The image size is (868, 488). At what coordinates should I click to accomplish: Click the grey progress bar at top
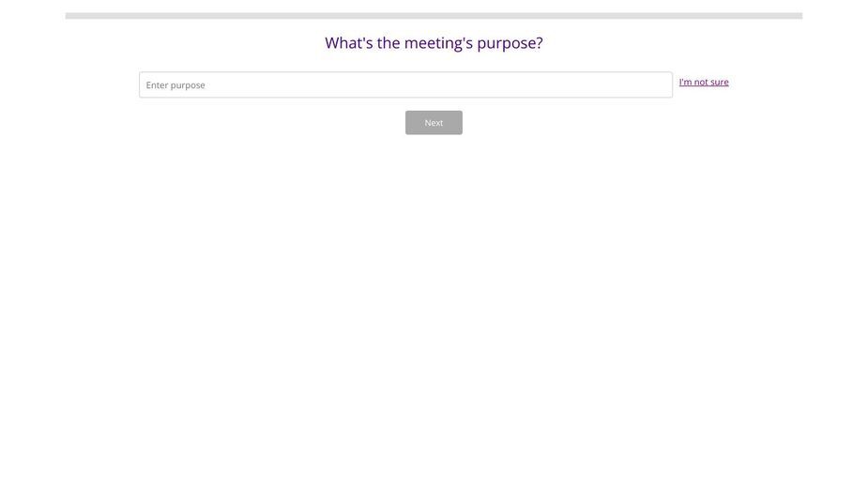pyautogui.click(x=434, y=16)
